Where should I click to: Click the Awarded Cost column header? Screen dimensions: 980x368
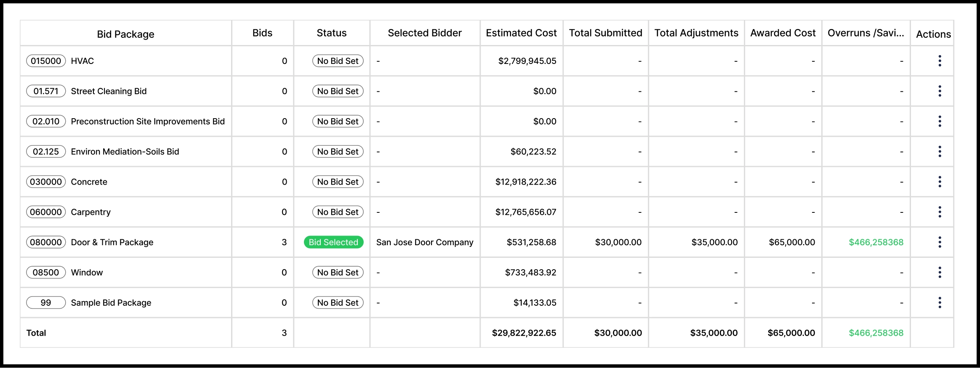click(x=783, y=33)
